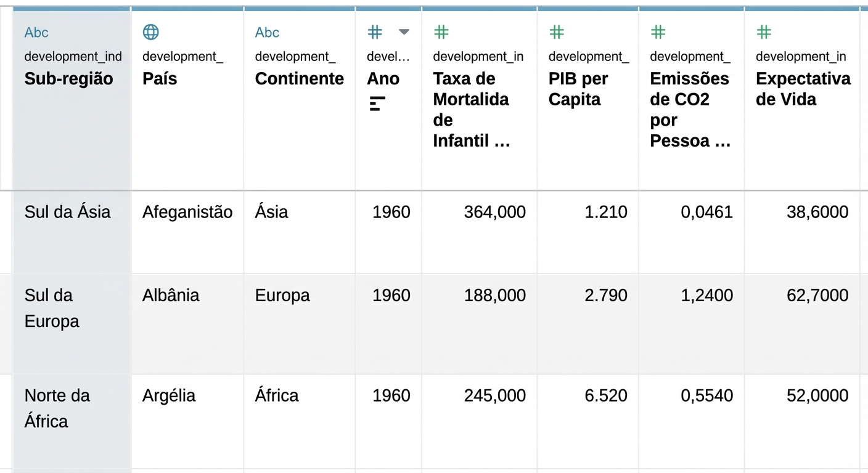Click the Argélia country cell
This screenshot has width=868, height=473.
(x=169, y=395)
